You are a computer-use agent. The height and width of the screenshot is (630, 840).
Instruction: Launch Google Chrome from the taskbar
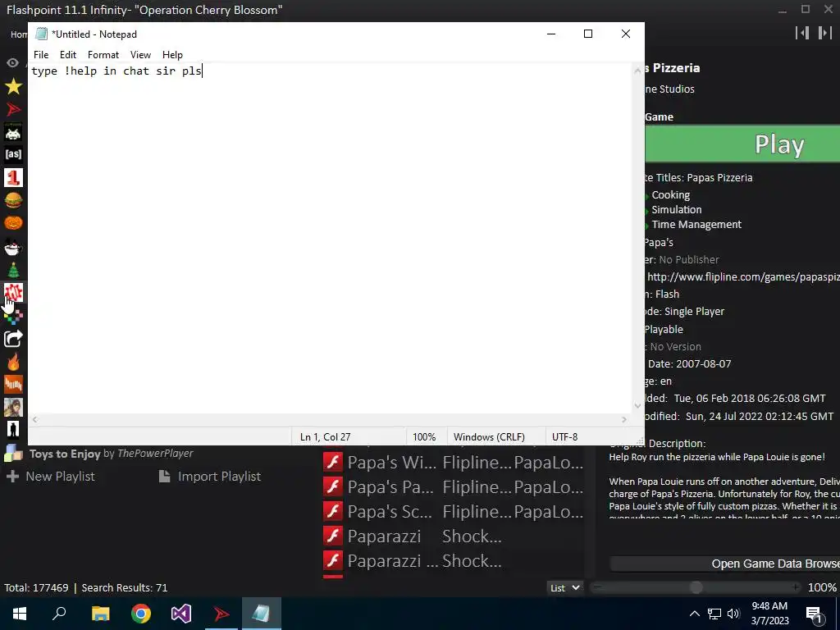coord(141,614)
